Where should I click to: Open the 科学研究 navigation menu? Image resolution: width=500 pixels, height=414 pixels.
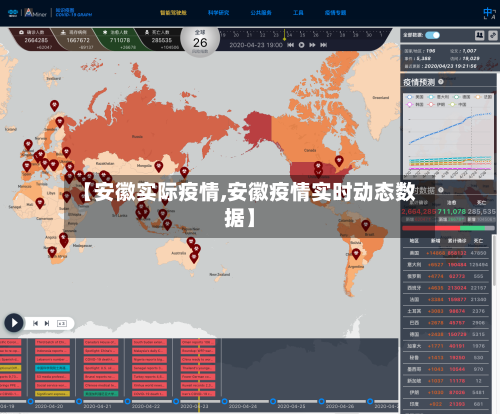tap(218, 13)
